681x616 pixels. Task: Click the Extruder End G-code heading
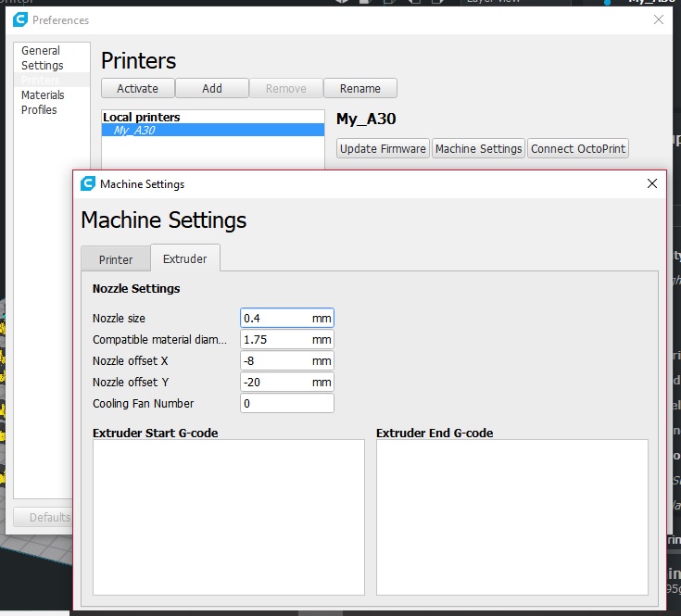pos(435,433)
